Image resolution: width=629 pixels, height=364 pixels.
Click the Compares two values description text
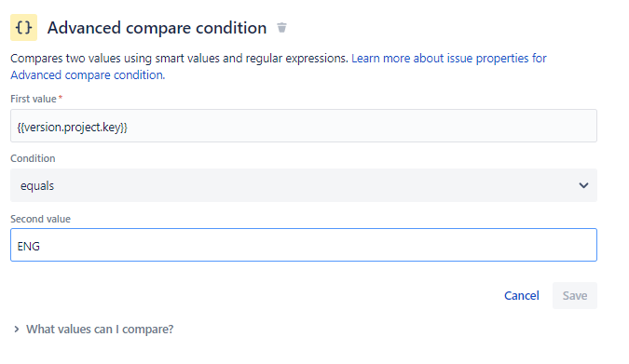click(x=179, y=59)
